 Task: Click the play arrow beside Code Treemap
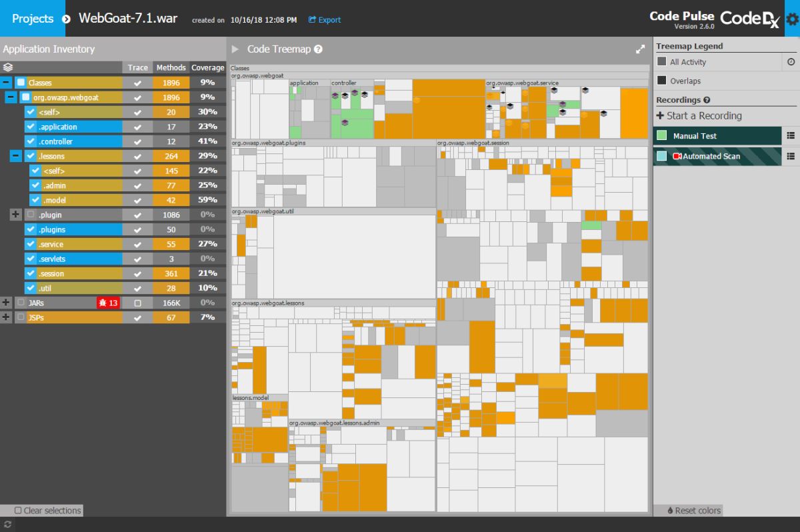(x=235, y=49)
